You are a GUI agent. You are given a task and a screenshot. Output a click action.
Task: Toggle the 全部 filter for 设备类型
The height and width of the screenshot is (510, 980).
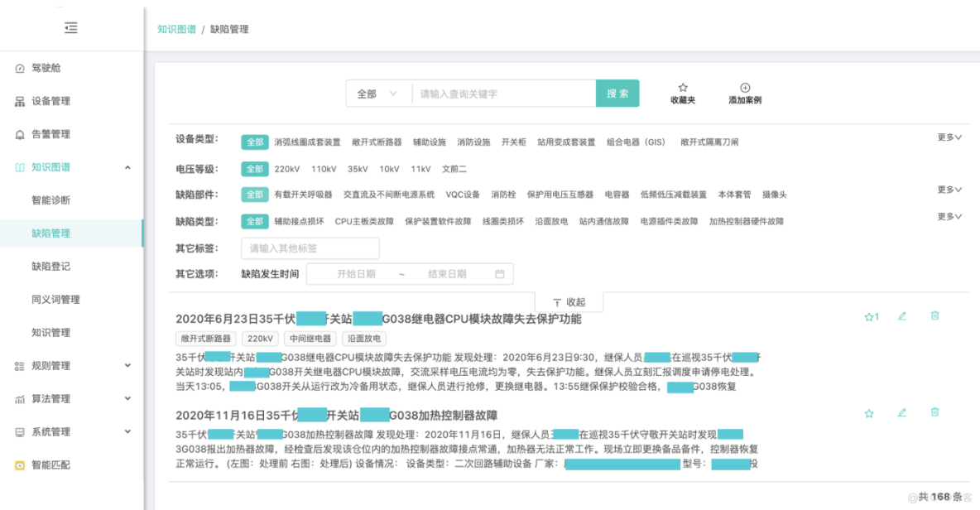click(x=254, y=141)
